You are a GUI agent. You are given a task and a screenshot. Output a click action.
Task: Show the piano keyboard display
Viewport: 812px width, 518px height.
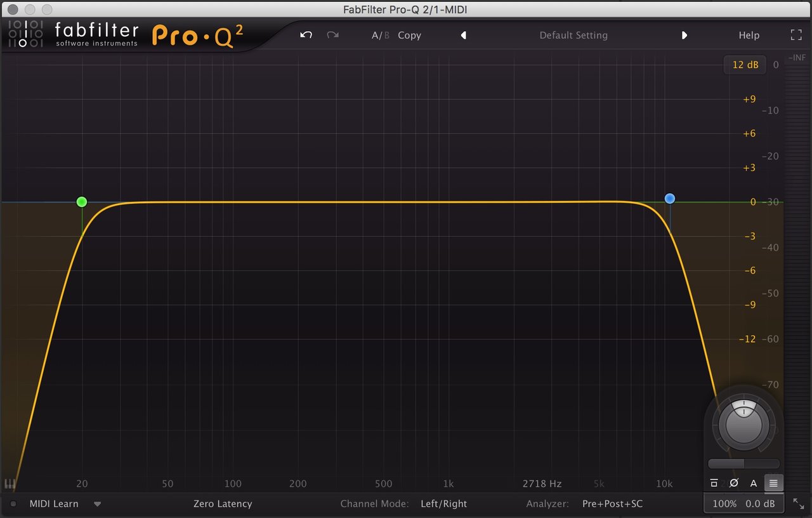pos(10,484)
